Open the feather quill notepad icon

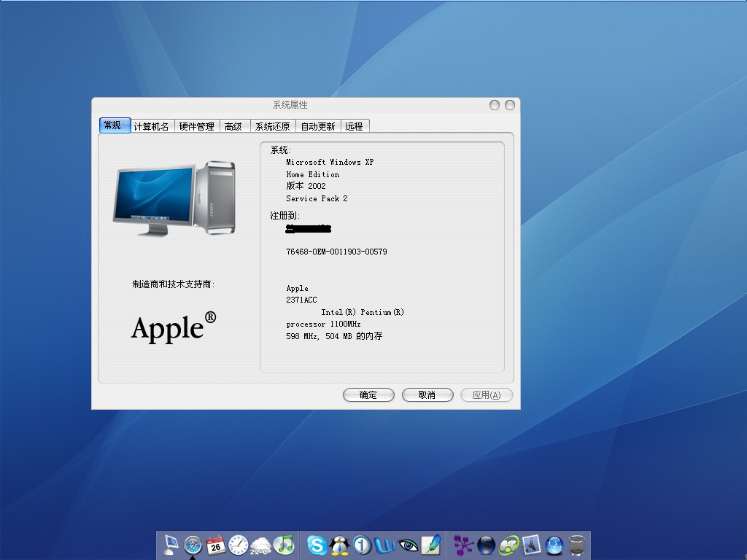pos(430,545)
